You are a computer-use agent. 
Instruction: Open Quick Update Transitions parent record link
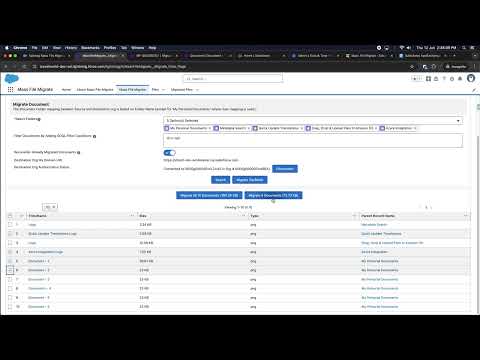[x=381, y=234]
